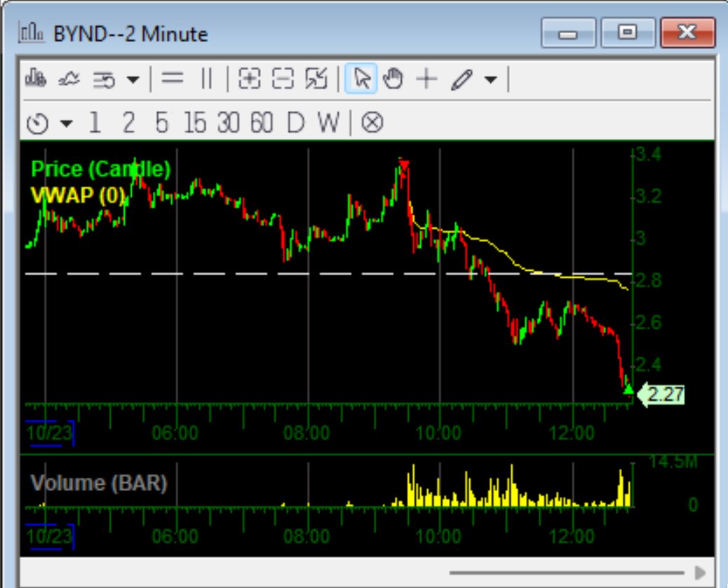The height and width of the screenshot is (588, 728).
Task: Minimize the BYND chart window
Action: click(x=568, y=32)
